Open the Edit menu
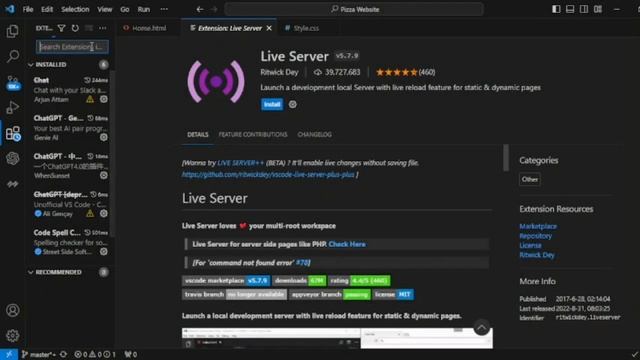 (47, 9)
